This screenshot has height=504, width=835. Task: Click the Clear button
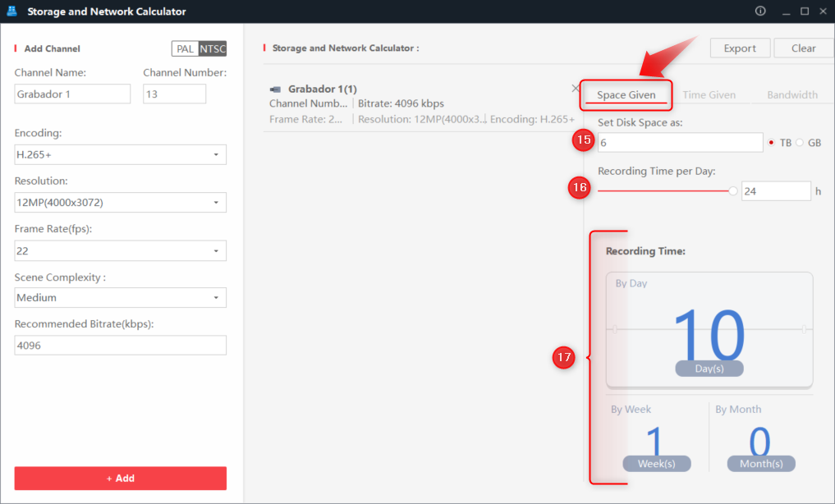[x=803, y=48]
